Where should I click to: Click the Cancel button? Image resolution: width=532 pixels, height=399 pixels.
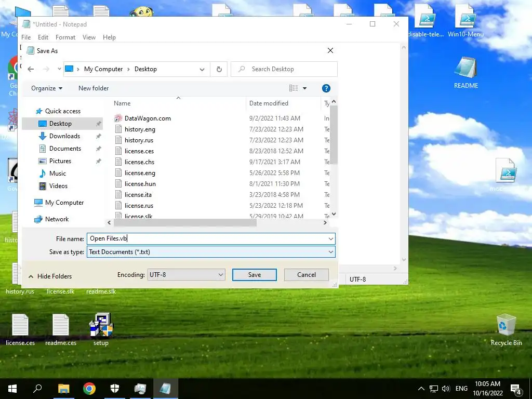click(x=307, y=275)
